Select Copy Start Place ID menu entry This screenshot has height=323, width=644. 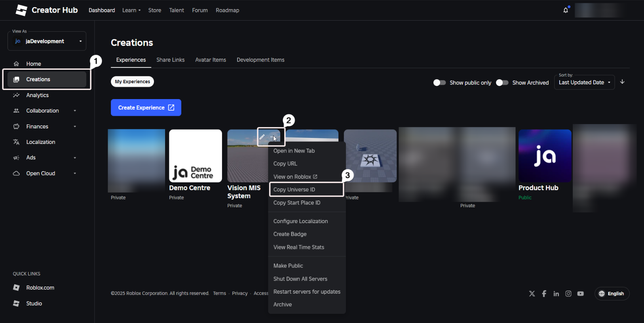pyautogui.click(x=307, y=203)
